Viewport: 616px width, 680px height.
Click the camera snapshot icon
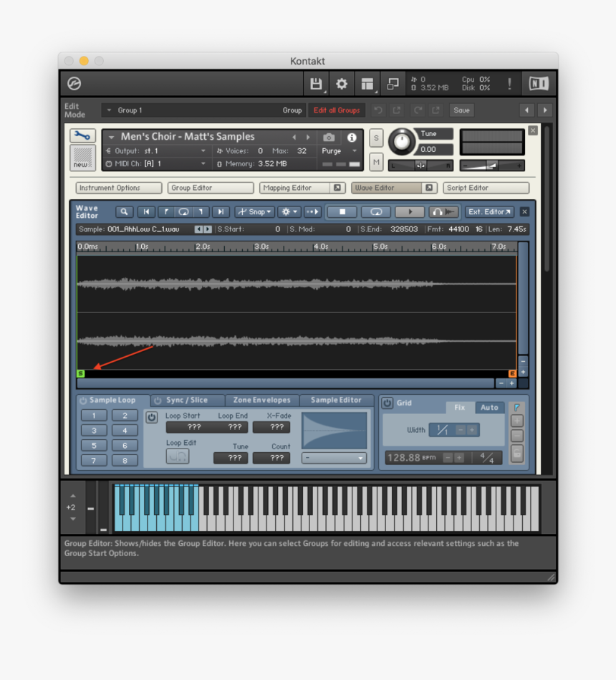coord(329,137)
